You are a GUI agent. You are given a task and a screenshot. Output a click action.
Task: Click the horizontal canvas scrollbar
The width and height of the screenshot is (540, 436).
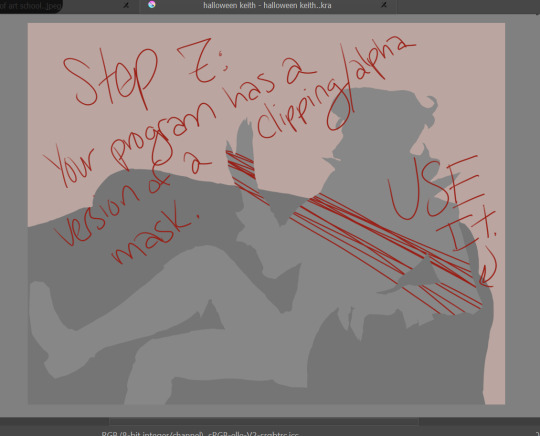[264, 421]
